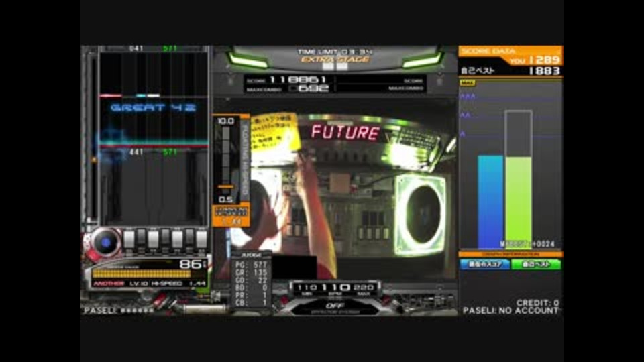Click the yellow groove gauge bar
Image resolution: width=644 pixels, height=362 pixels.
point(142,274)
